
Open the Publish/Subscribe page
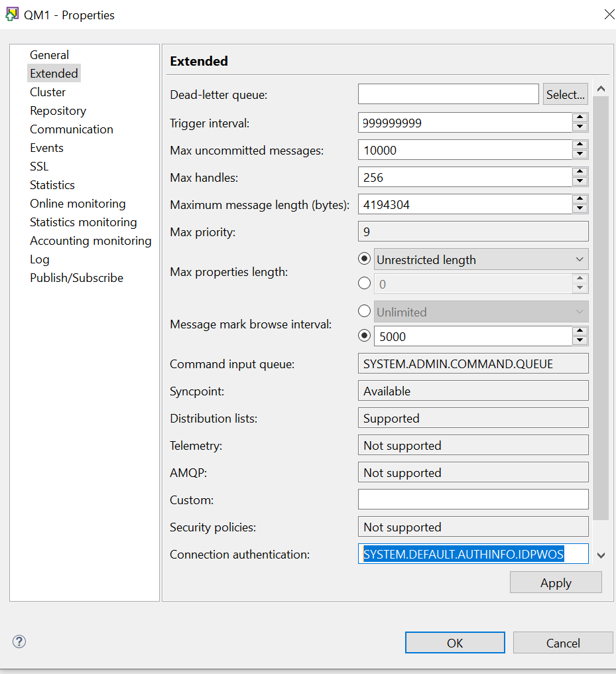pos(76,277)
